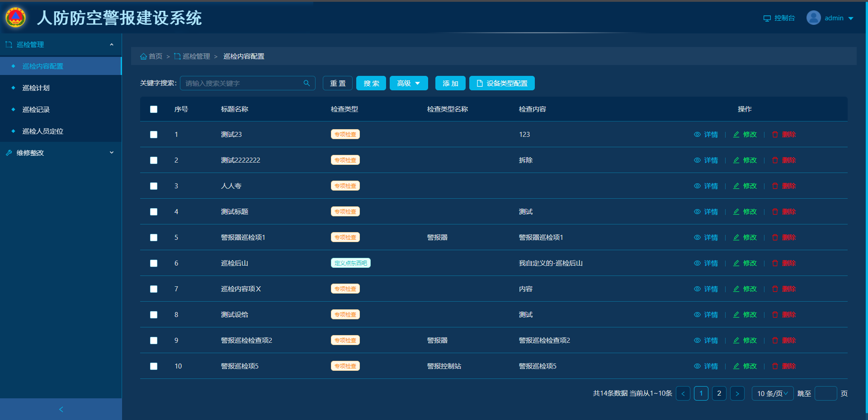Open the 高级 dropdown button
Viewport: 868px width, 420px height.
409,83
